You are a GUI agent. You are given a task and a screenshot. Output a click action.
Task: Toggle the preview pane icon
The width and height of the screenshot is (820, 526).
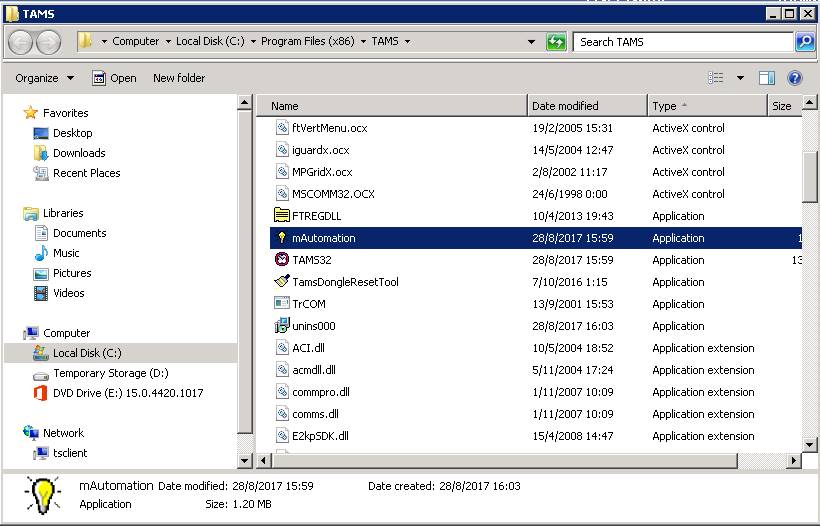(767, 78)
